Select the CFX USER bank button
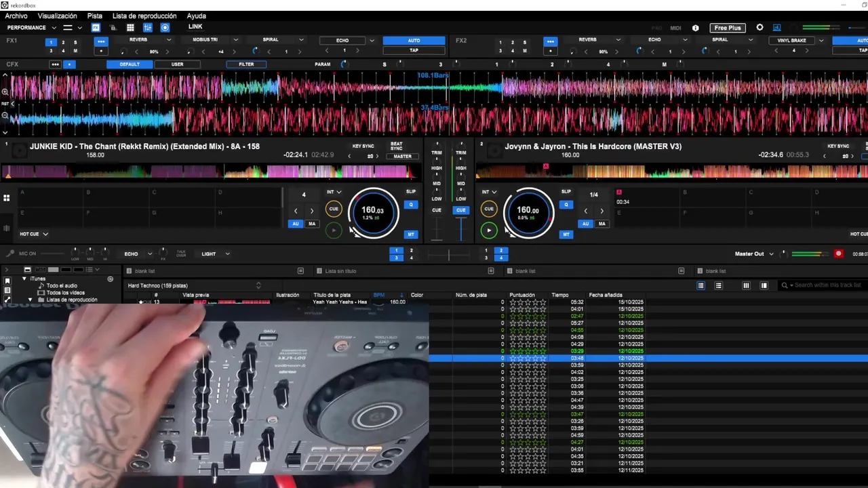 [177, 64]
